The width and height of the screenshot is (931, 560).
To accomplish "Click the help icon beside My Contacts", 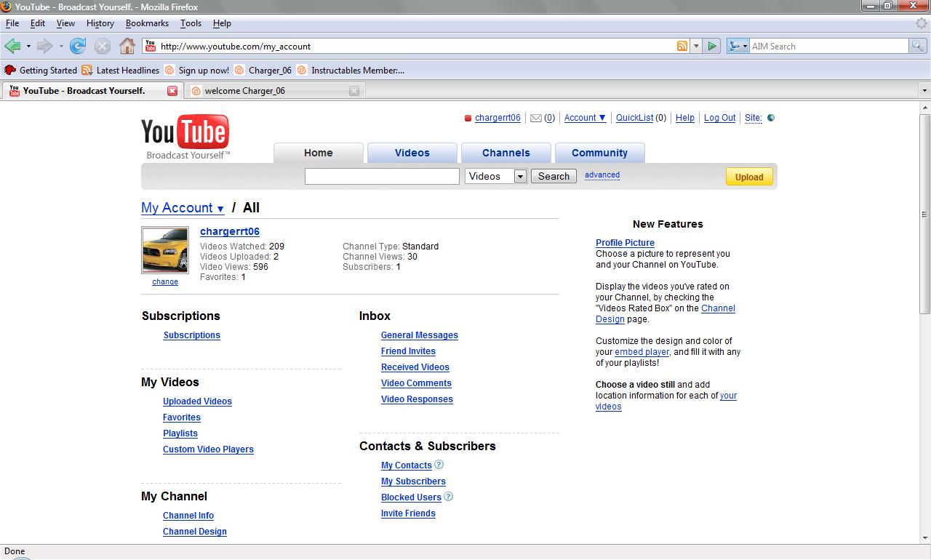I will (x=439, y=465).
